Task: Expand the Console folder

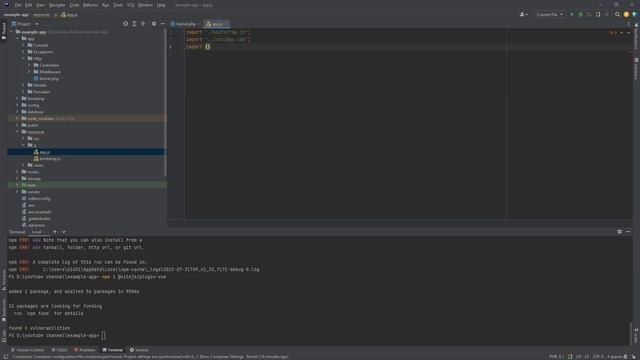Action: pos(24,45)
